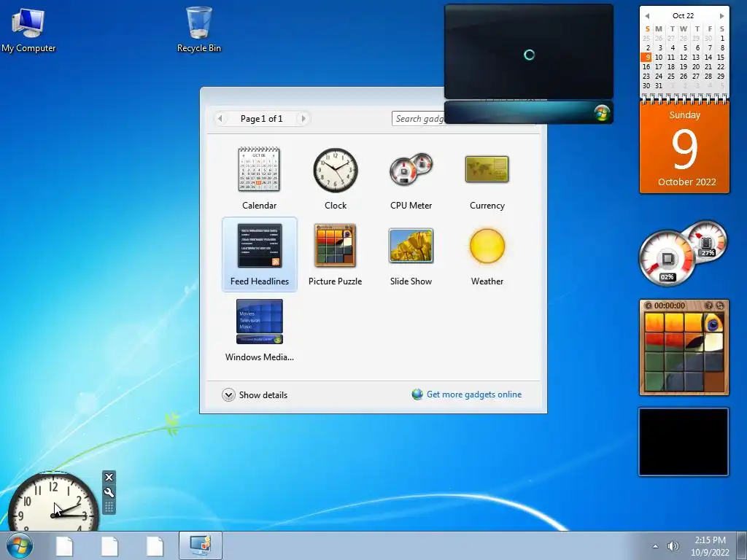Select the CPU Meter gadget icon
This screenshot has height=560, width=747.
[411, 169]
